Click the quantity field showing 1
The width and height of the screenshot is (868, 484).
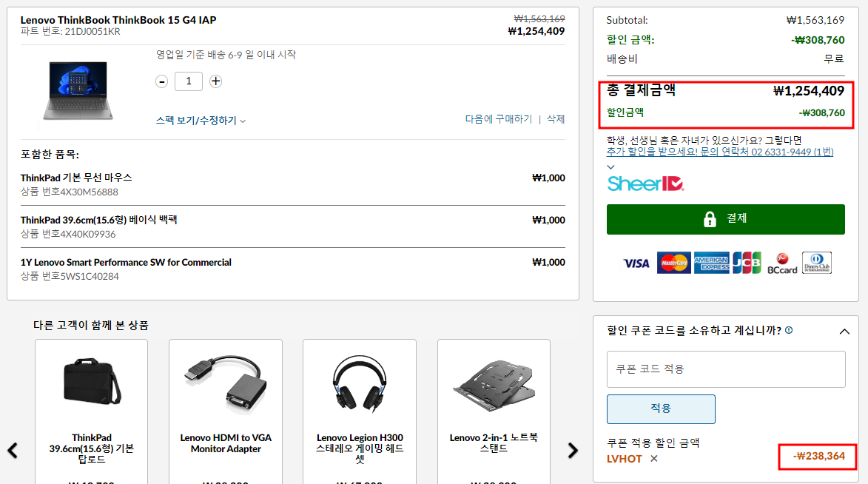click(188, 81)
